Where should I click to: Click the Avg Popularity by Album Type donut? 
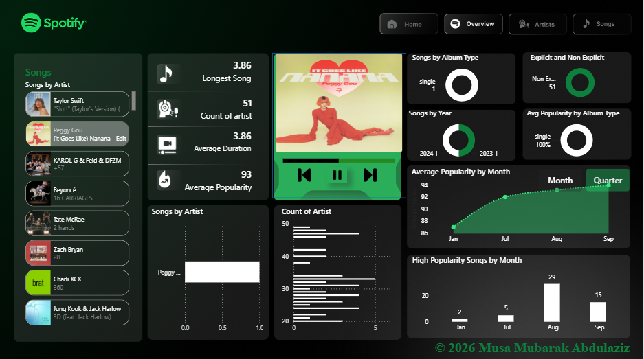[577, 140]
